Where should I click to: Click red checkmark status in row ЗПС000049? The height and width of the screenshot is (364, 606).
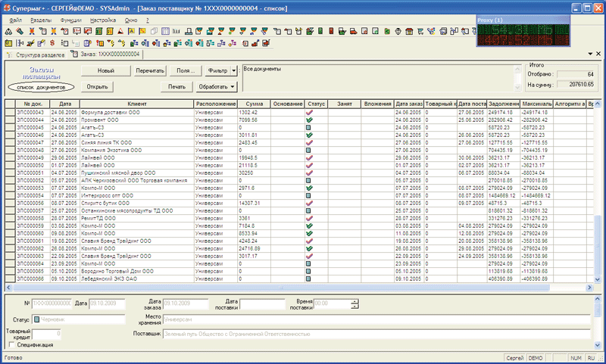pyautogui.click(x=308, y=157)
